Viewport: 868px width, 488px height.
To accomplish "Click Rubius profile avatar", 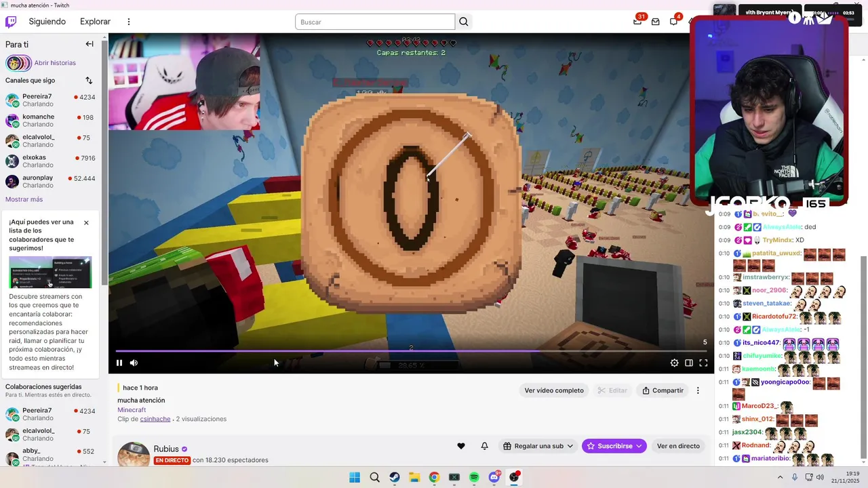I will pos(134,455).
